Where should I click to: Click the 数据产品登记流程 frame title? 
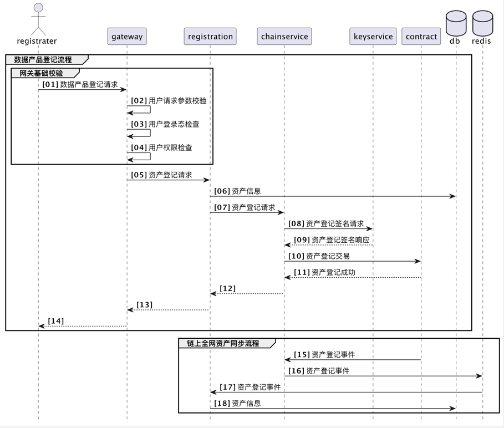[43, 60]
